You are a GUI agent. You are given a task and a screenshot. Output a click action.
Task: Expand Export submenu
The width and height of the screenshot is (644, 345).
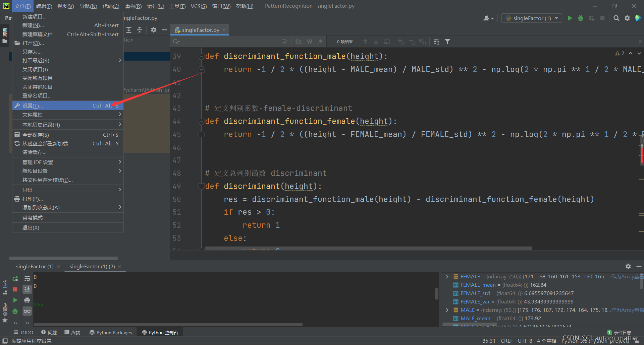pyautogui.click(x=68, y=190)
